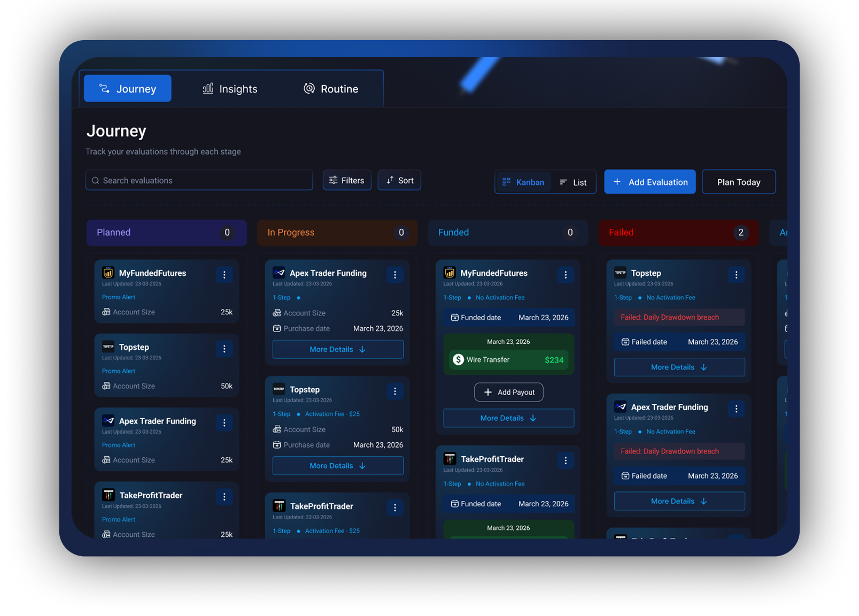Select the Funded column header
Screen dimensions: 859x616
click(x=508, y=233)
